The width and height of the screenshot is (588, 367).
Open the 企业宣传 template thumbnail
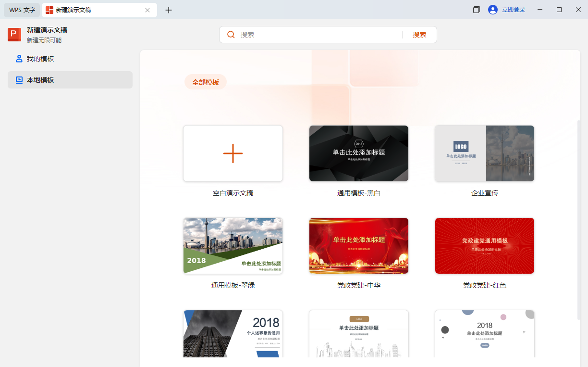click(x=484, y=153)
